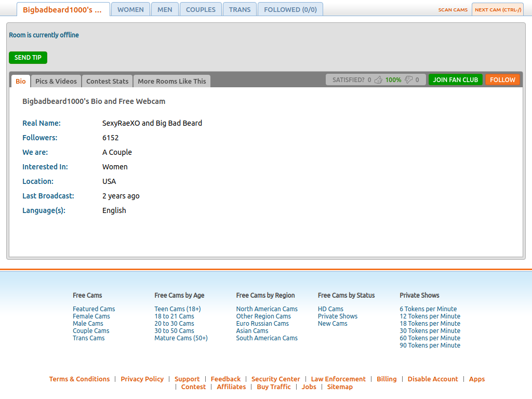
Task: Open Asian Cams link
Action: click(x=252, y=331)
